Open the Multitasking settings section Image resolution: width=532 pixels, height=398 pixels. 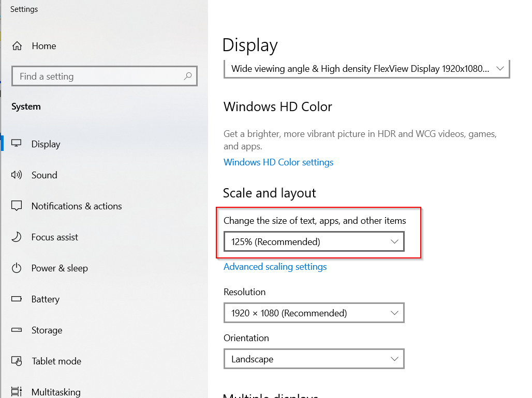(55, 392)
